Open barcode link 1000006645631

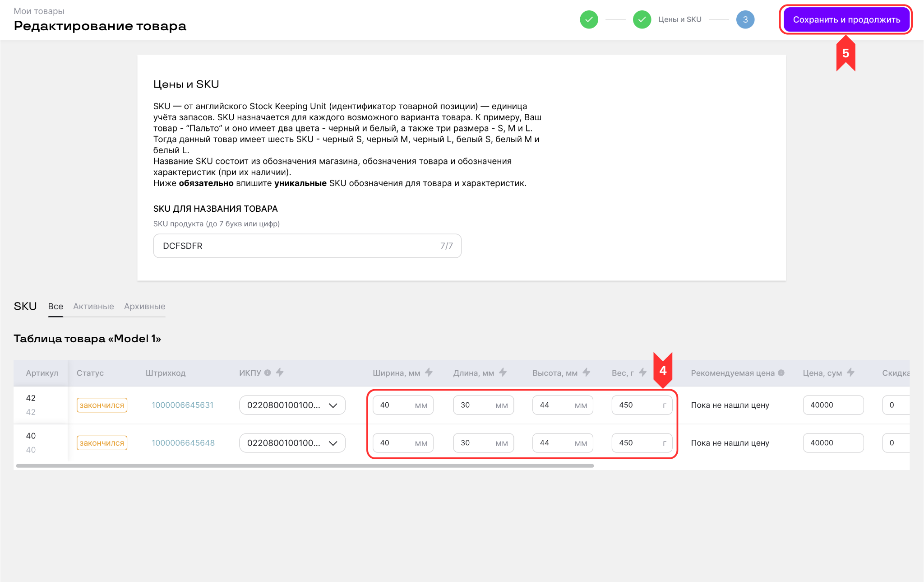[182, 405]
